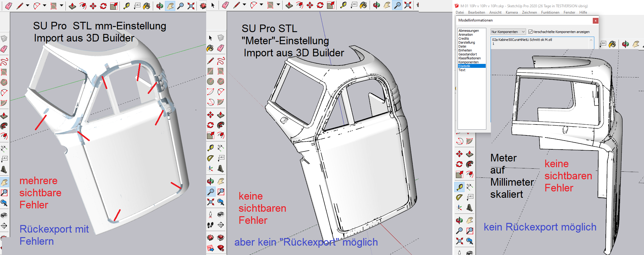Screen dimensions: 644x255
Task: Select the Walk tool footprints icon
Action: click(210, 225)
